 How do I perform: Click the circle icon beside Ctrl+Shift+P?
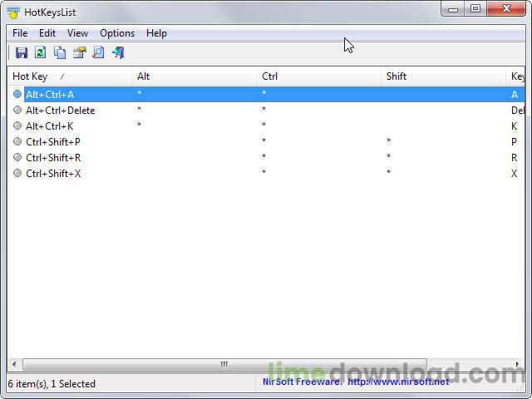(x=17, y=141)
